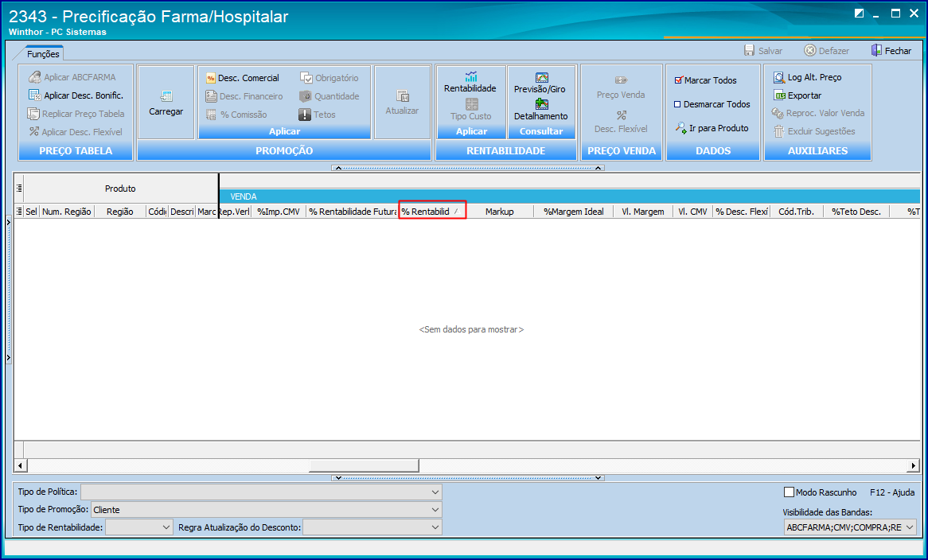Click the Tipo Custo icon
Screen dimensions: 928x560
click(x=471, y=104)
